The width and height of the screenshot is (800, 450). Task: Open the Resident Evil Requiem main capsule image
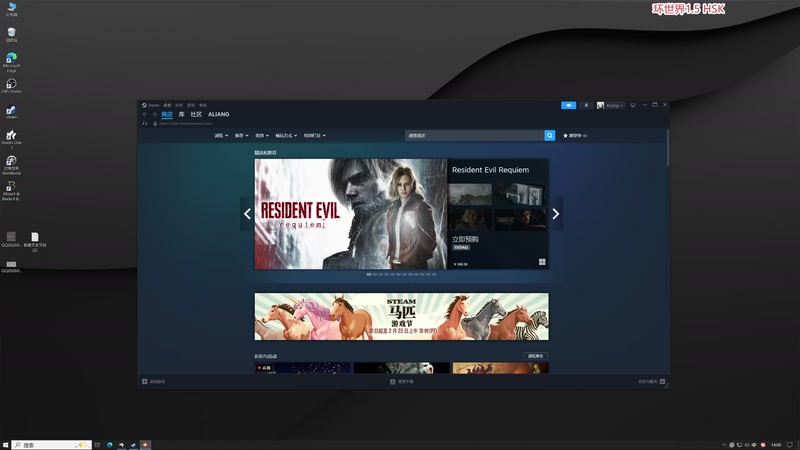point(351,214)
